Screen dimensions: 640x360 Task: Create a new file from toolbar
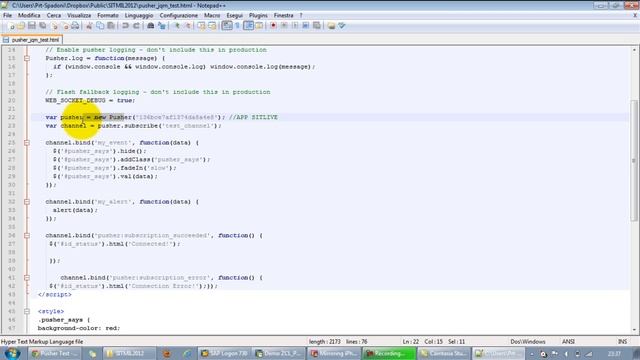pyautogui.click(x=11, y=26)
